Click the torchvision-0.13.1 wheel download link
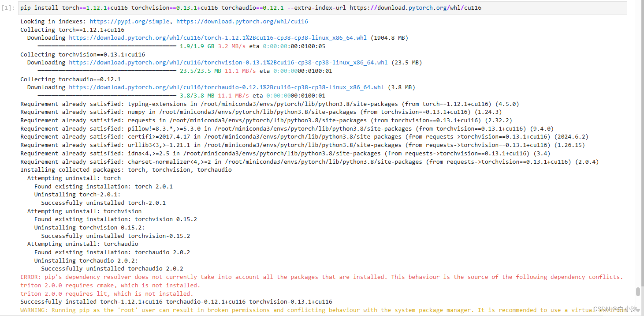Screen dimensions: 644x316 (226, 62)
